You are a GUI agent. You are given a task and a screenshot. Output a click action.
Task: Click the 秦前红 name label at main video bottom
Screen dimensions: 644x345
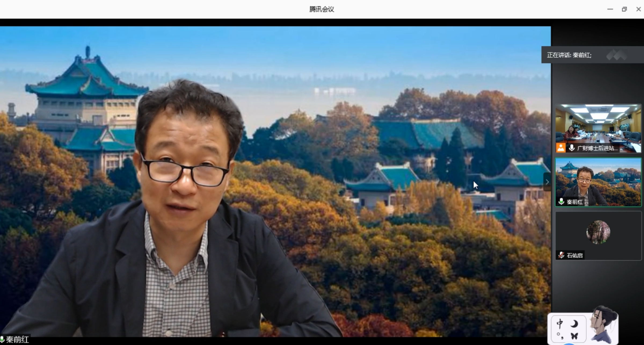(17, 340)
